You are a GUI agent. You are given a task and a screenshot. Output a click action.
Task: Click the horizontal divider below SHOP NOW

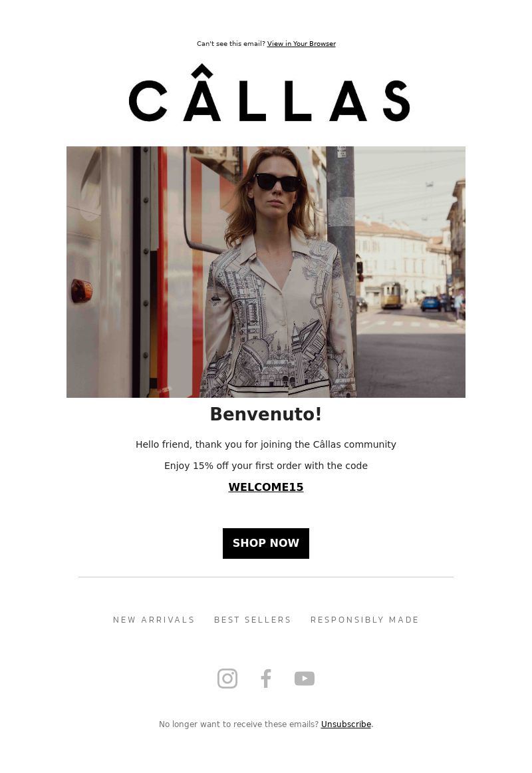(x=266, y=577)
